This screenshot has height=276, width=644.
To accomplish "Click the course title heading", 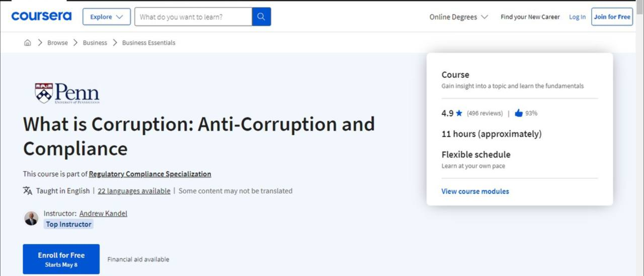I will pos(199,136).
